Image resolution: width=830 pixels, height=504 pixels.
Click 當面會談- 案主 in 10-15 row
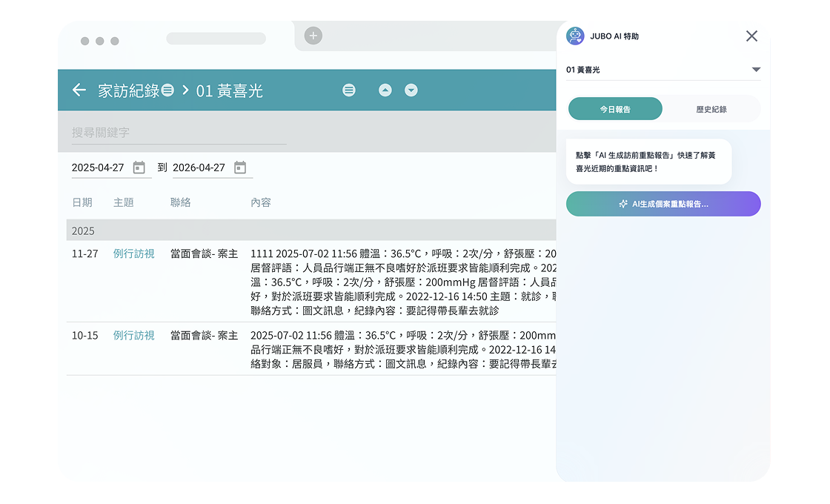[205, 335]
